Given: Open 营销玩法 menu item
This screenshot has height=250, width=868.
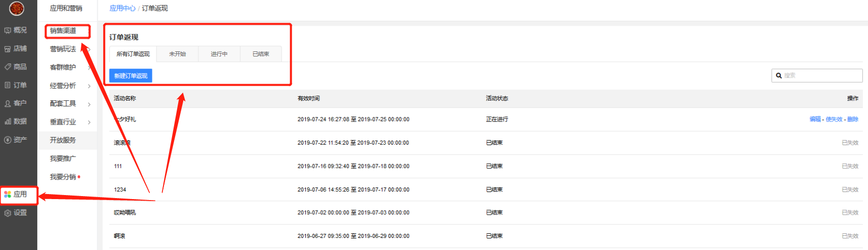Looking at the screenshot, I should tap(63, 49).
